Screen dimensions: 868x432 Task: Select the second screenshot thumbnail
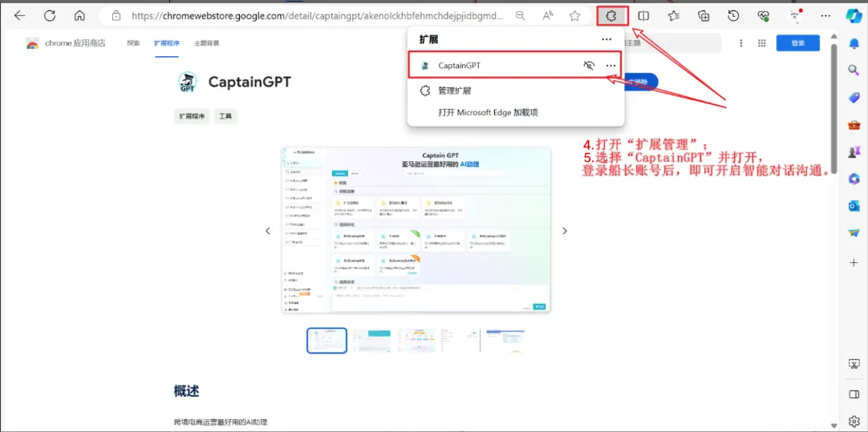372,341
